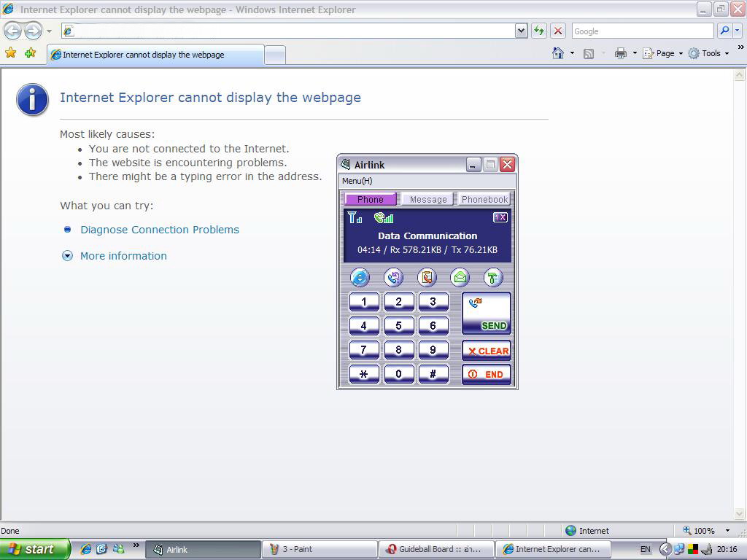Dial digit 1 on the Airlink keypad

pyautogui.click(x=364, y=302)
